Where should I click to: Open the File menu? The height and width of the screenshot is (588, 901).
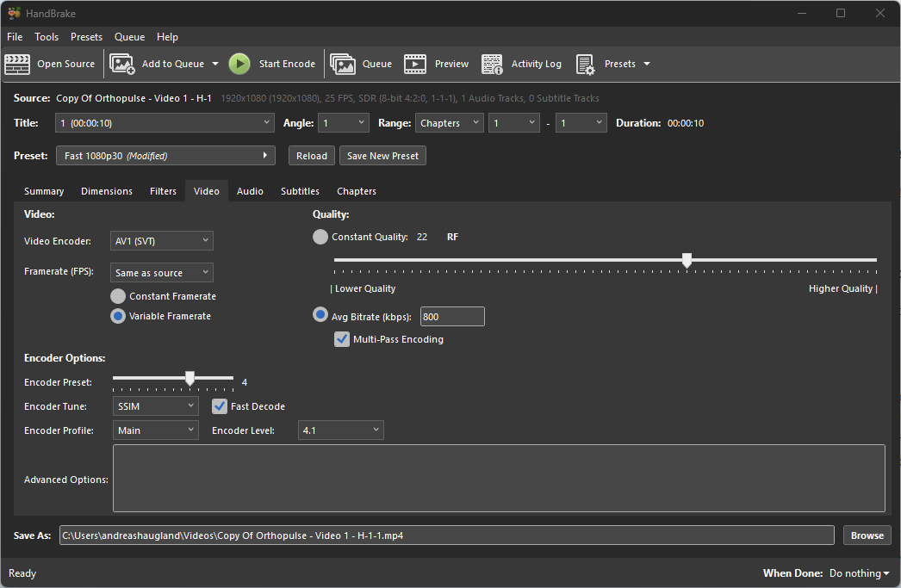point(15,37)
